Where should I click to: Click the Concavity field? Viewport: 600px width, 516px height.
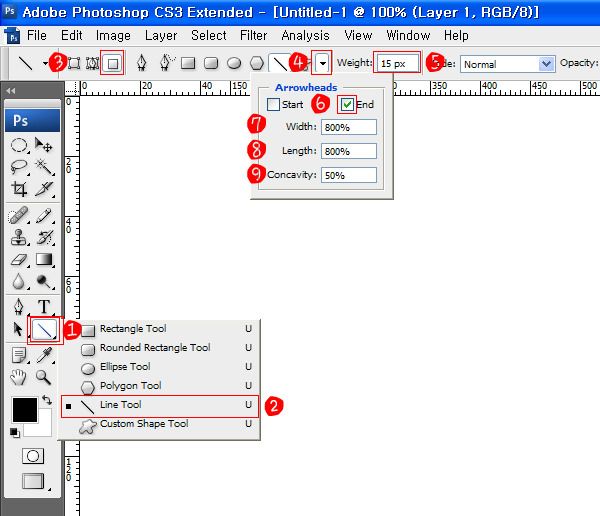(349, 175)
